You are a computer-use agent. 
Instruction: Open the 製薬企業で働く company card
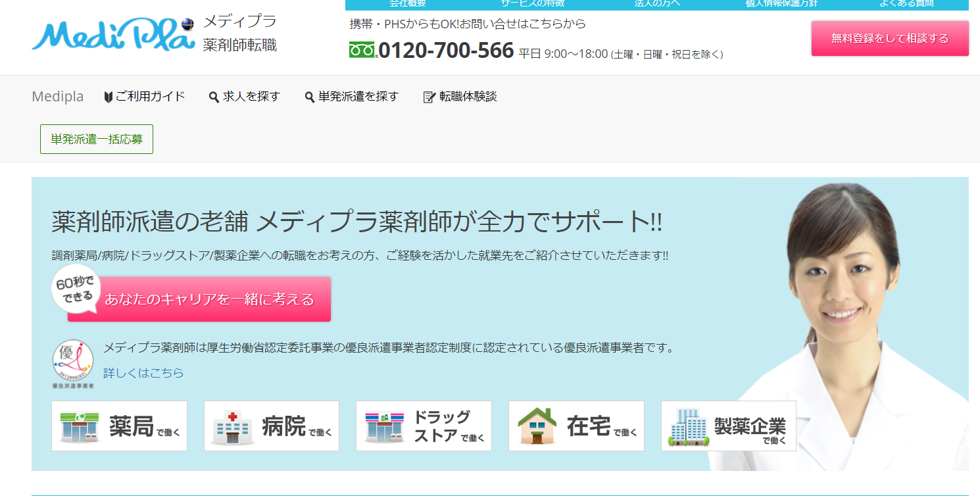729,426
